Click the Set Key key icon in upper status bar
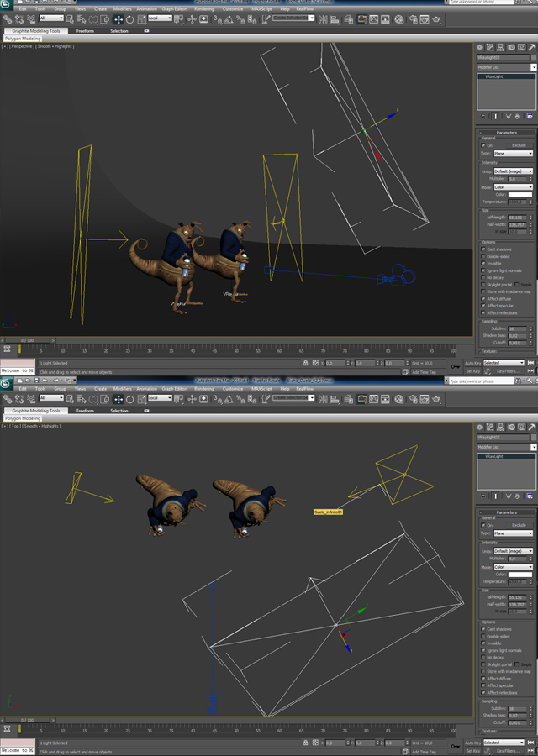 pyautogui.click(x=455, y=367)
